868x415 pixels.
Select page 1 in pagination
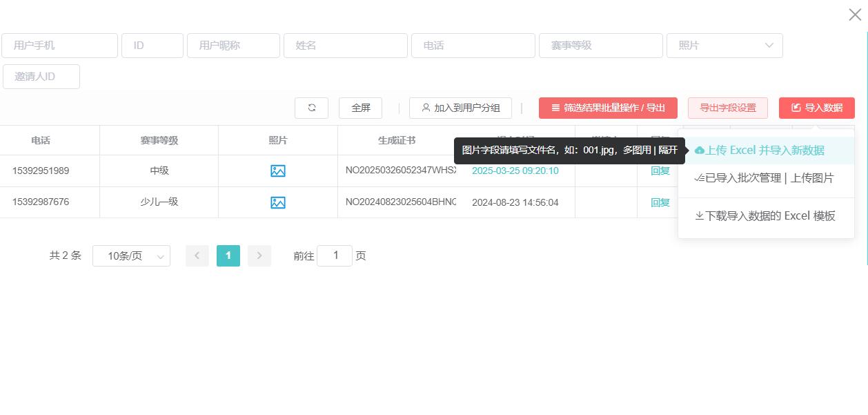228,255
